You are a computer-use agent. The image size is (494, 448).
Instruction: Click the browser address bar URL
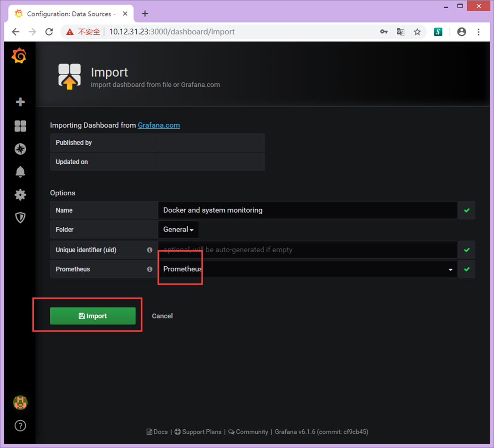point(172,32)
